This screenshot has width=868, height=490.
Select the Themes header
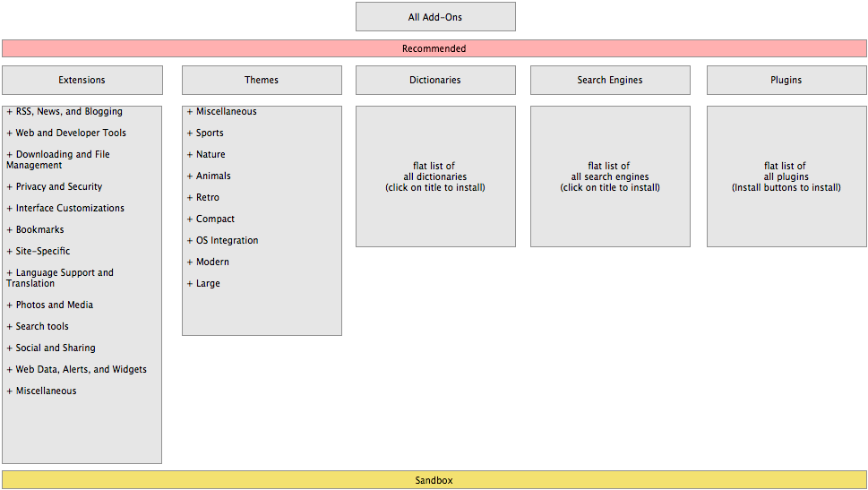[x=262, y=80]
